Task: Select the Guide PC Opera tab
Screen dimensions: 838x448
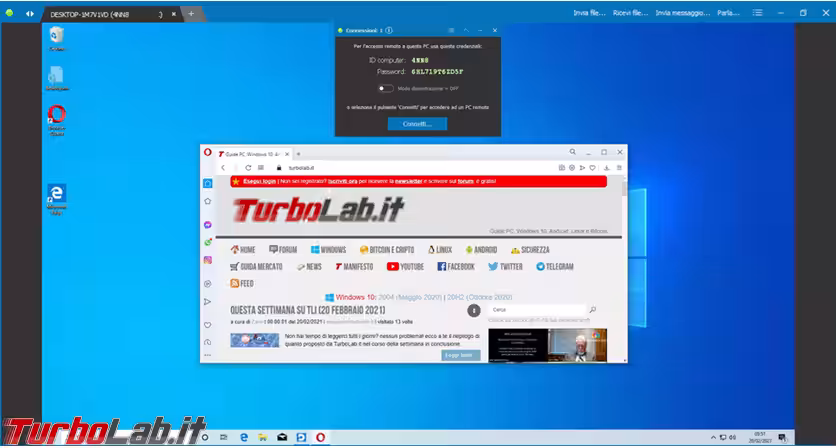Action: point(254,154)
